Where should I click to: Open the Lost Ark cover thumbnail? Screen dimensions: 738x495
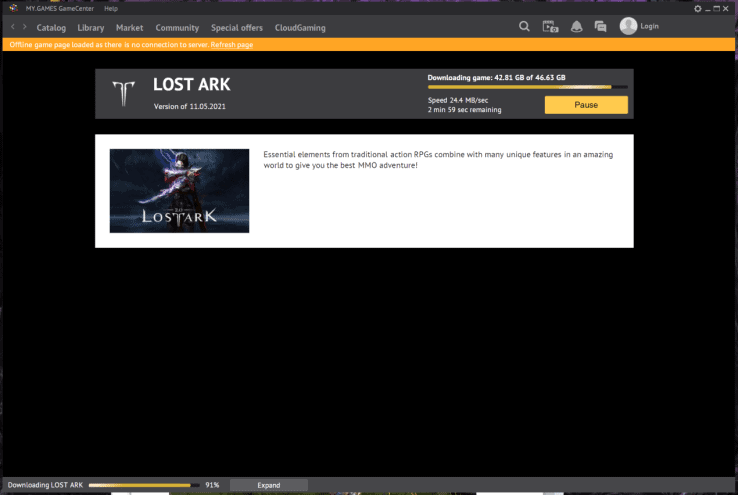point(179,191)
